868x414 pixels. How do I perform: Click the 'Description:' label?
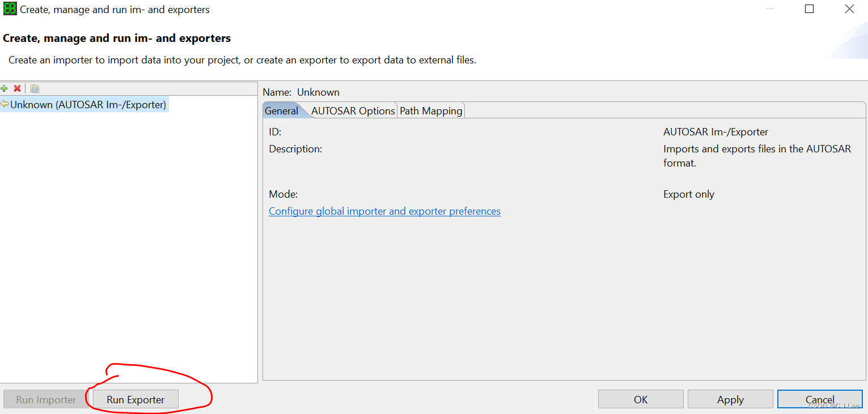pyautogui.click(x=295, y=149)
